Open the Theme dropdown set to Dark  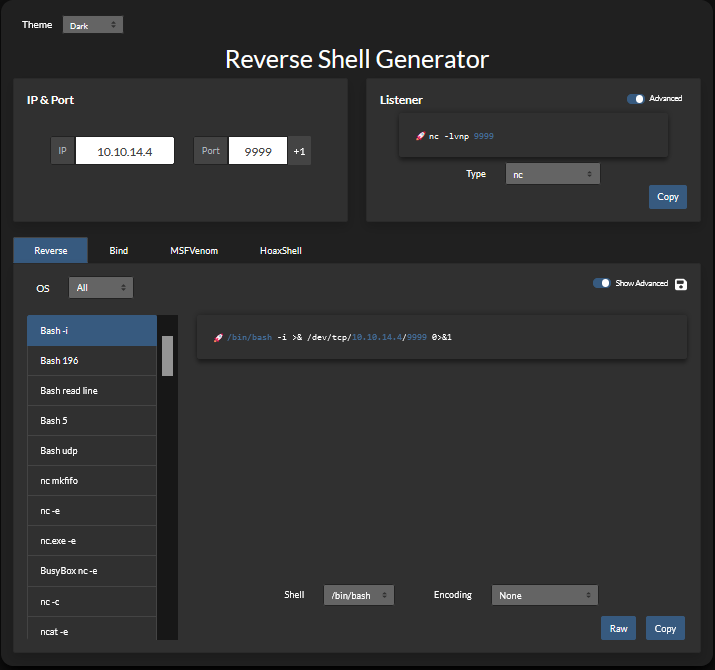click(93, 25)
